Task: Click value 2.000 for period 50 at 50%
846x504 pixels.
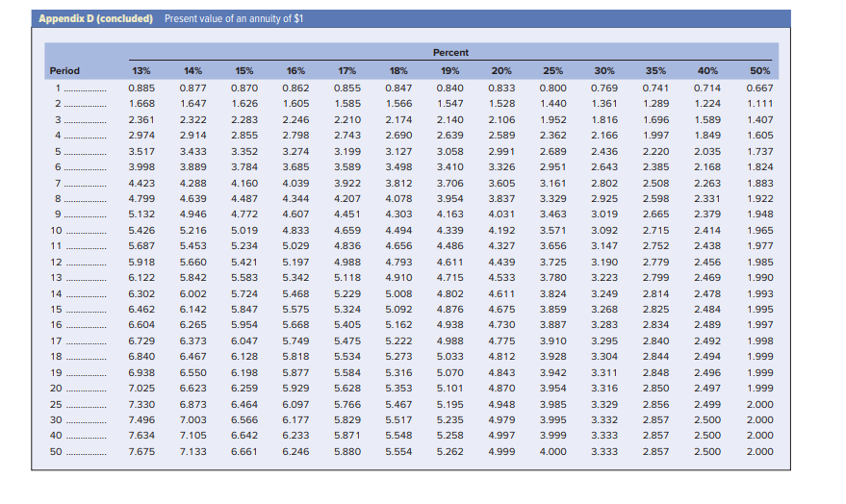Action: point(759,452)
